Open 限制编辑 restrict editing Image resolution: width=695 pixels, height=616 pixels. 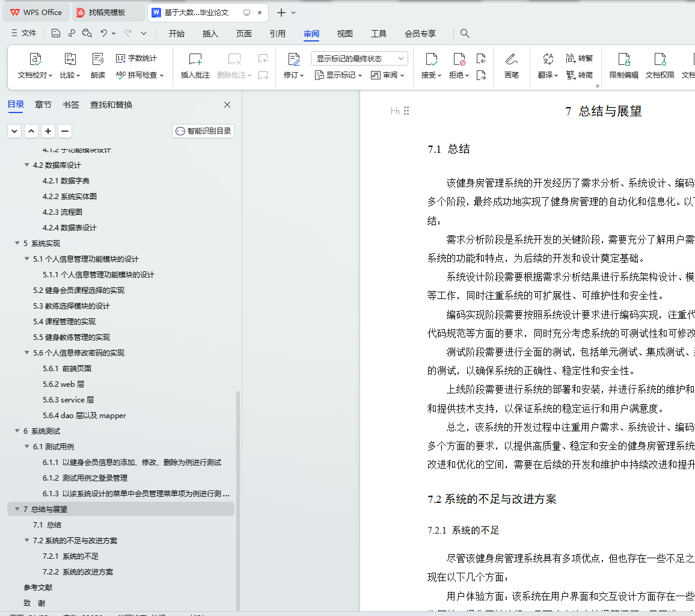coord(623,66)
